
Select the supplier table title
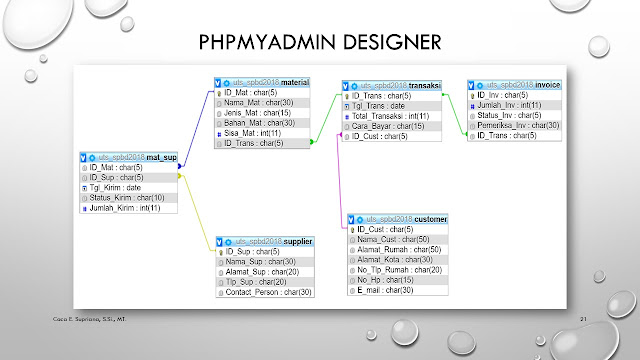pyautogui.click(x=274, y=242)
